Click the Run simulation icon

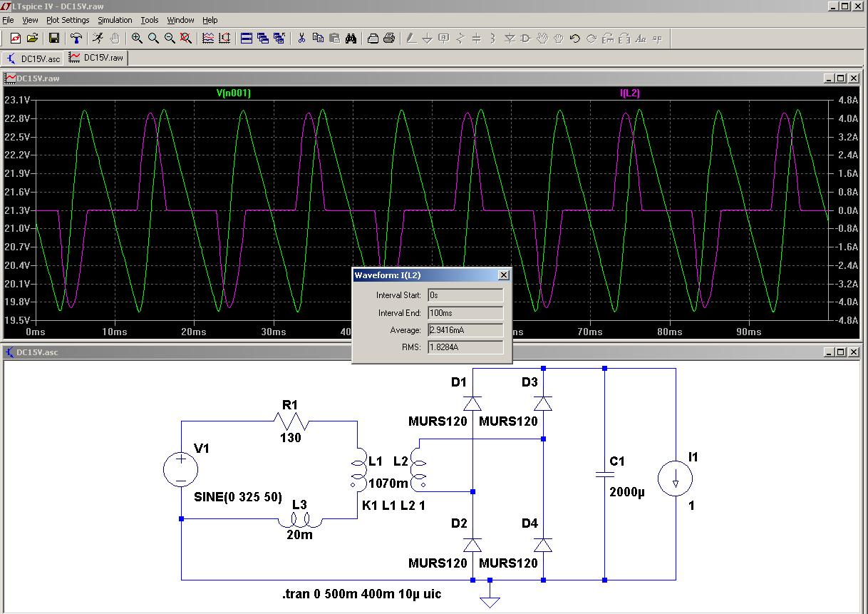click(98, 39)
